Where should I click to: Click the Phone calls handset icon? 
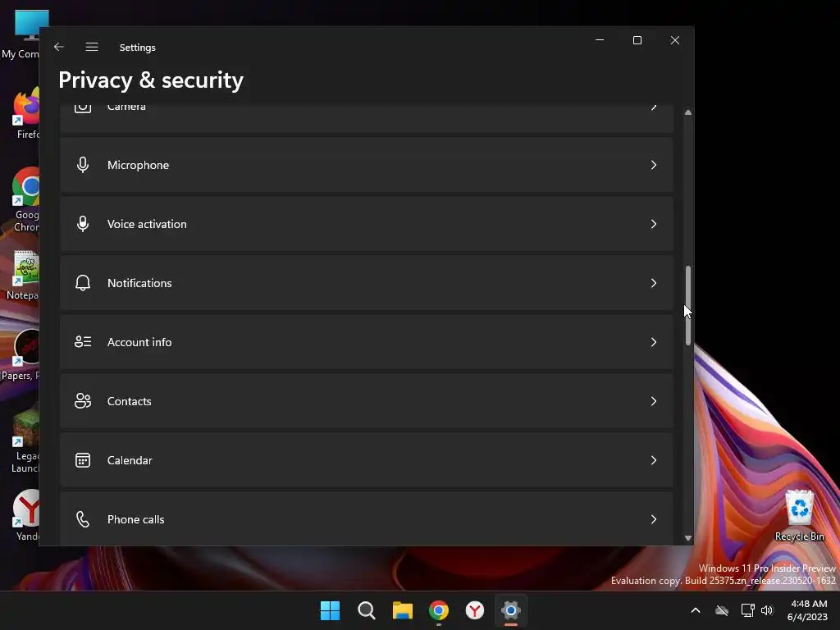83,519
